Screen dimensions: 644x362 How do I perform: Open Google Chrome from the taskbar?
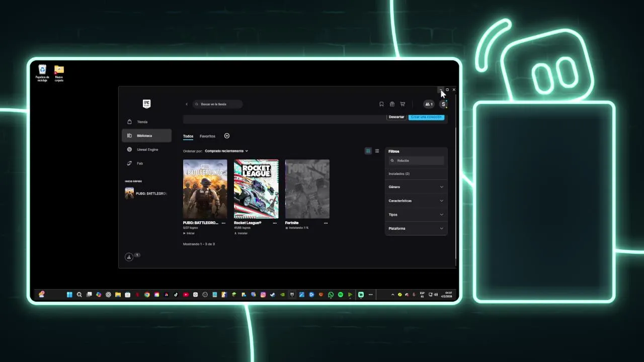(147, 295)
